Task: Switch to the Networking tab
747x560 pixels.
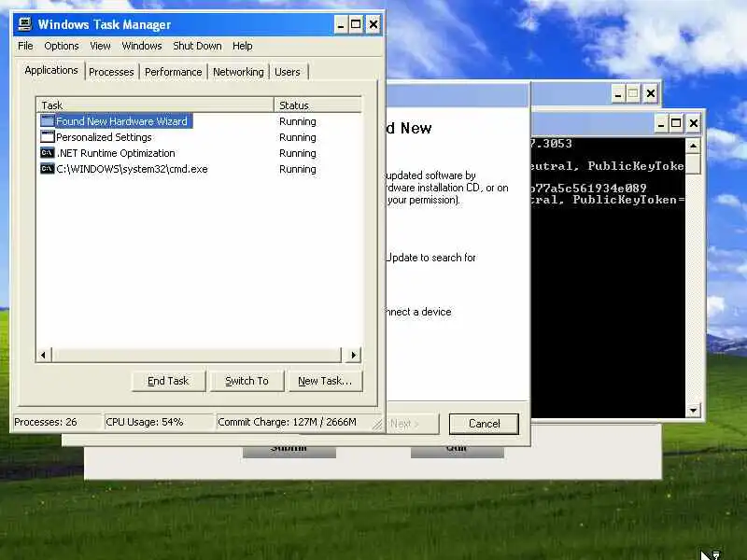Action: click(238, 72)
